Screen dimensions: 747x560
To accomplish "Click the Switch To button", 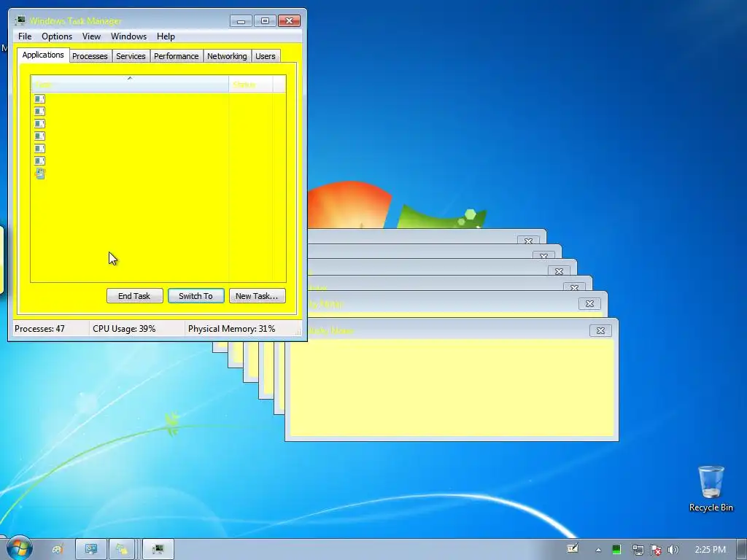I will point(196,296).
